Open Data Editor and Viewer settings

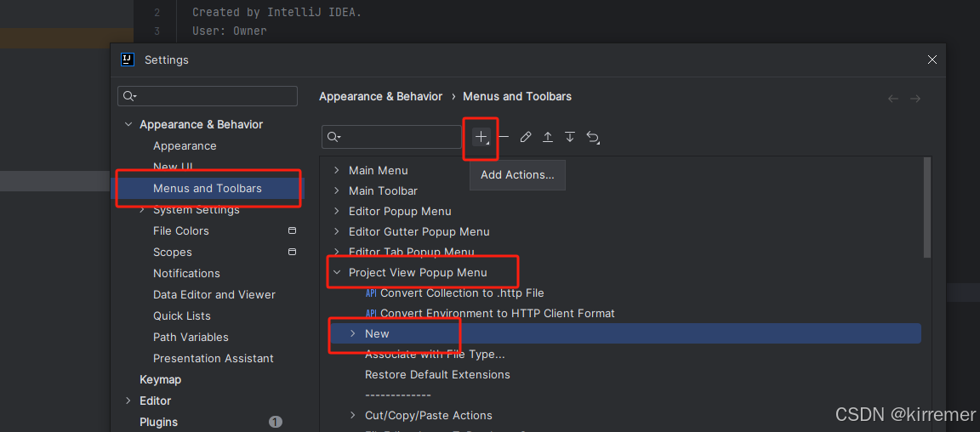tap(214, 294)
